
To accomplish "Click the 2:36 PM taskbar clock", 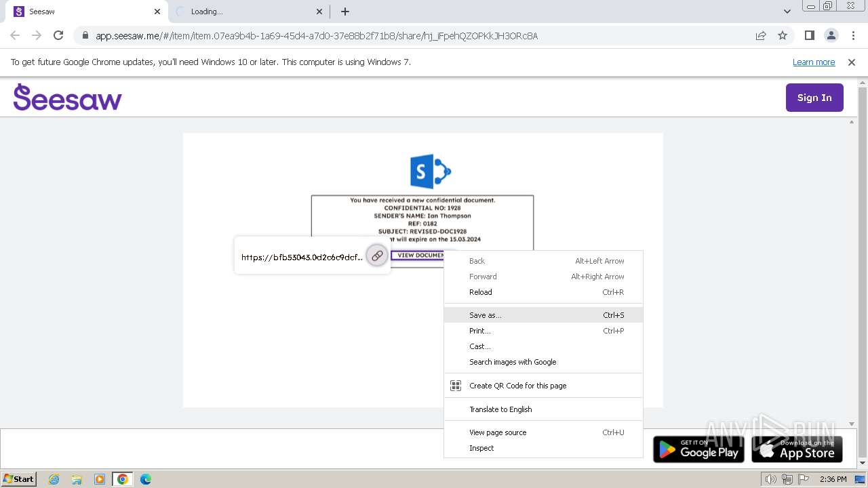I will 833,479.
